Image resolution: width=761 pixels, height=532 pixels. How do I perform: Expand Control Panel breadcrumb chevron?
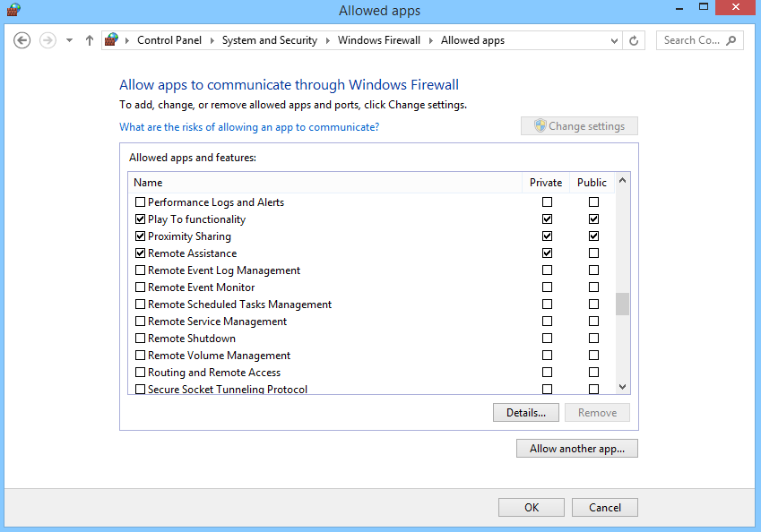point(212,40)
